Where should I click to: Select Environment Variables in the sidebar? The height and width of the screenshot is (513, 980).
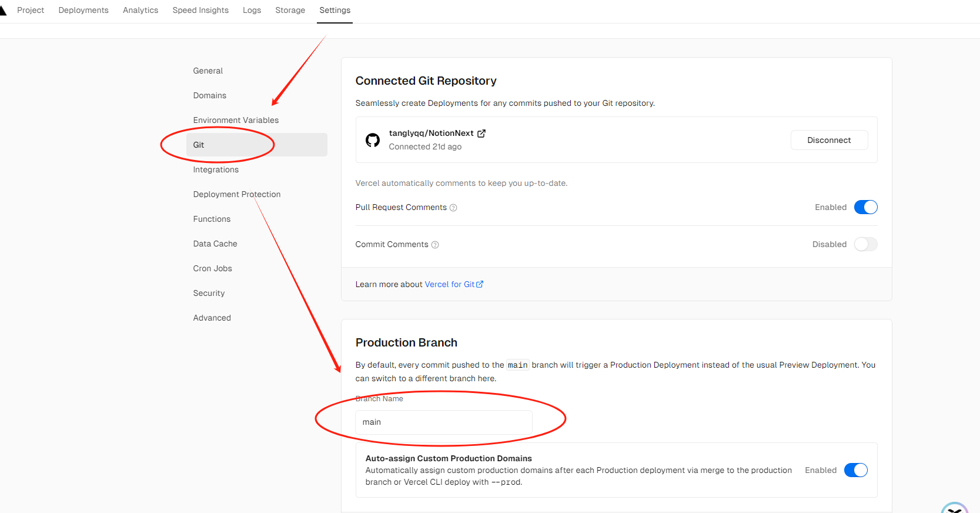point(236,120)
